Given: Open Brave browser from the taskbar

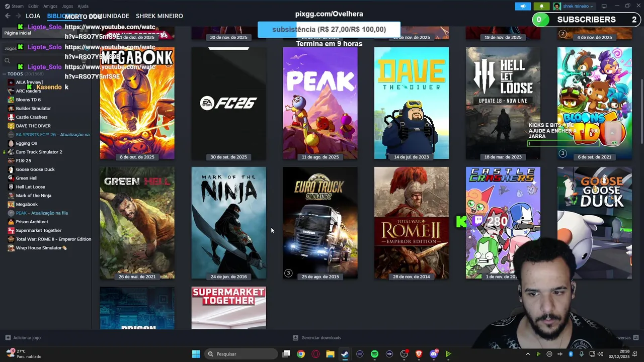Looking at the screenshot, I should pos(419,354).
